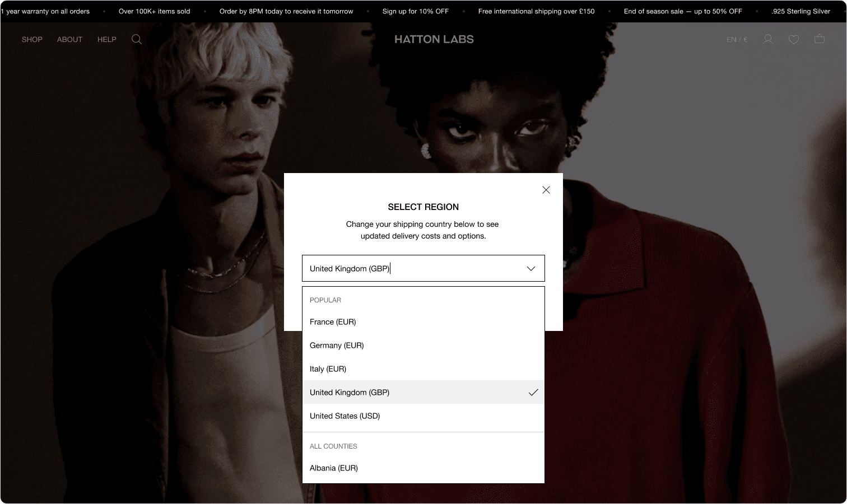Image resolution: width=847 pixels, height=504 pixels.
Task: Open the EN / € language currency selector
Action: 737,39
